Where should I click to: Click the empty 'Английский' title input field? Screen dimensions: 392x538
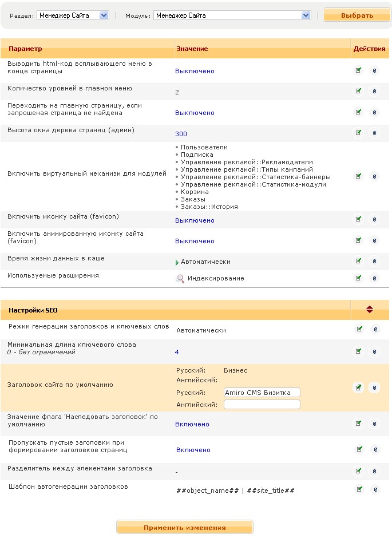coord(262,405)
